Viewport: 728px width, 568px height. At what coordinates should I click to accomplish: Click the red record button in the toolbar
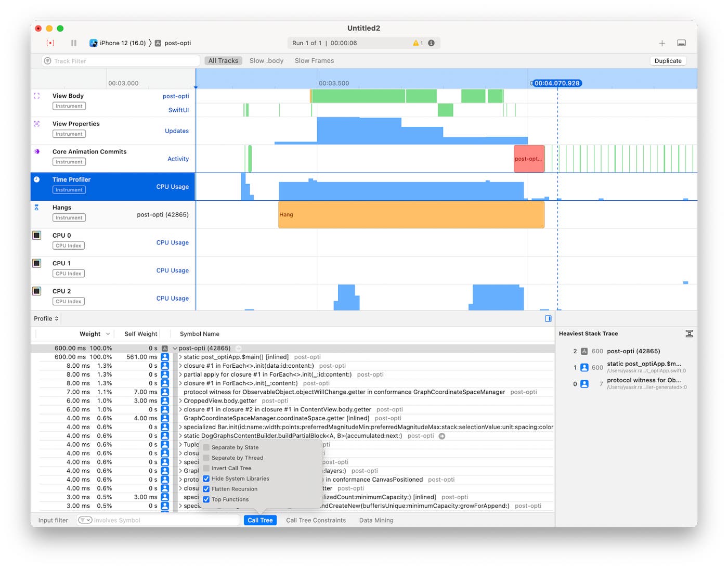(x=50, y=43)
